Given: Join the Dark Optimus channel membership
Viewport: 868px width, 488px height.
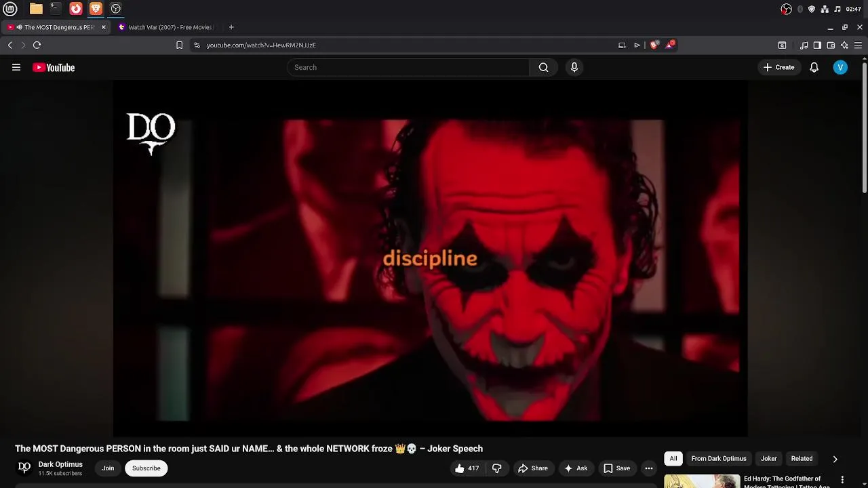Looking at the screenshot, I should [x=108, y=468].
